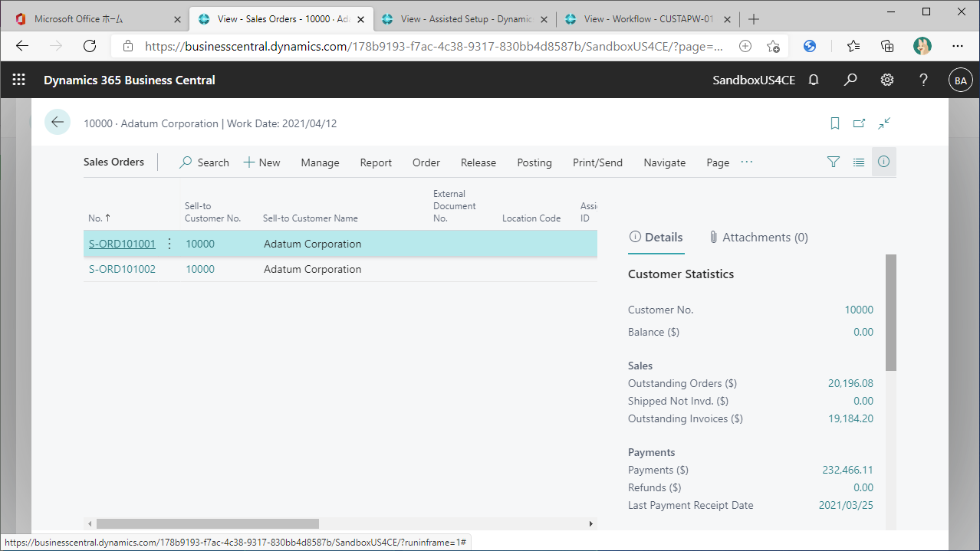Toggle the list layout view icon
Image resolution: width=980 pixels, height=551 pixels.
pyautogui.click(x=858, y=162)
